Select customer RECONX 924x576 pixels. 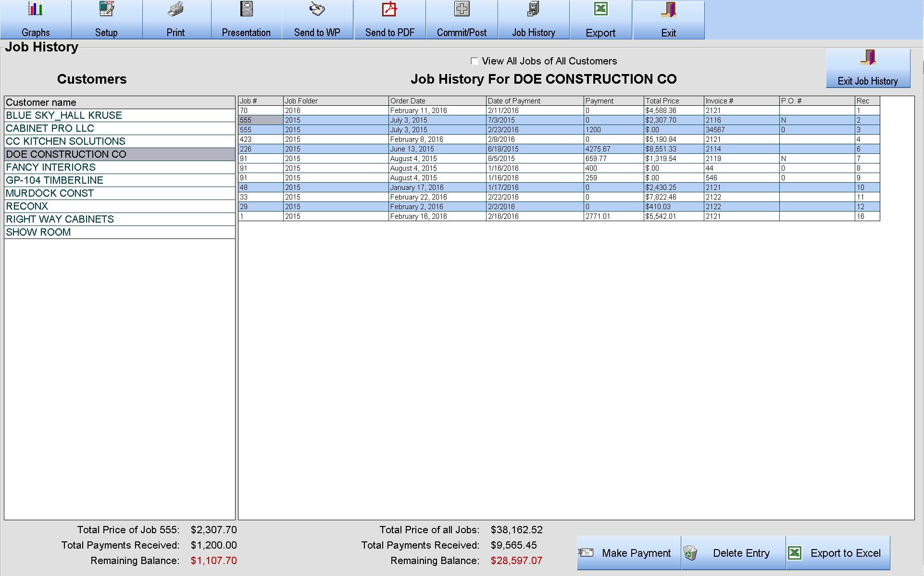(120, 206)
